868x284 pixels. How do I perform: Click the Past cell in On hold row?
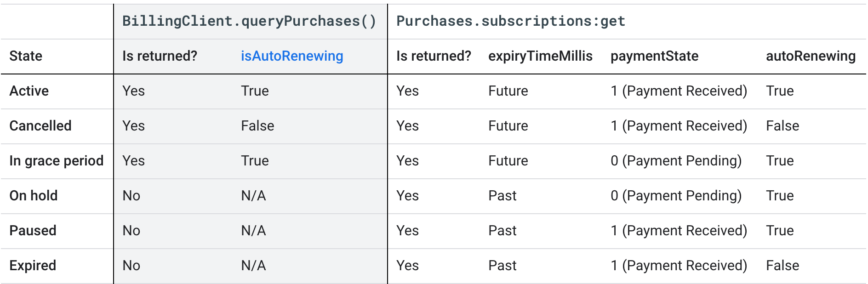pyautogui.click(x=502, y=196)
